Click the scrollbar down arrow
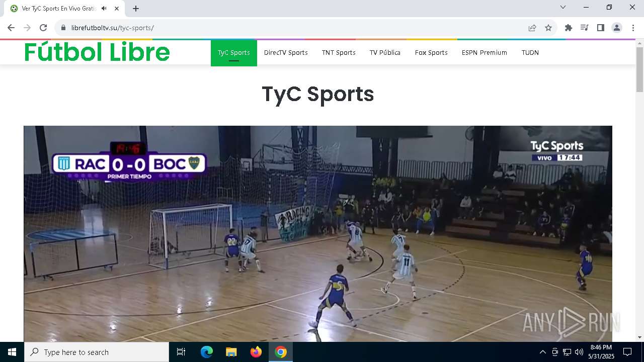Screen dimensions: 644x362 639,337
